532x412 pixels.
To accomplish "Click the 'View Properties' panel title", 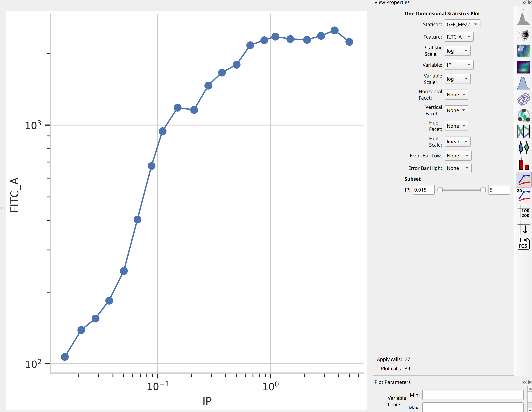I will (x=392, y=2).
